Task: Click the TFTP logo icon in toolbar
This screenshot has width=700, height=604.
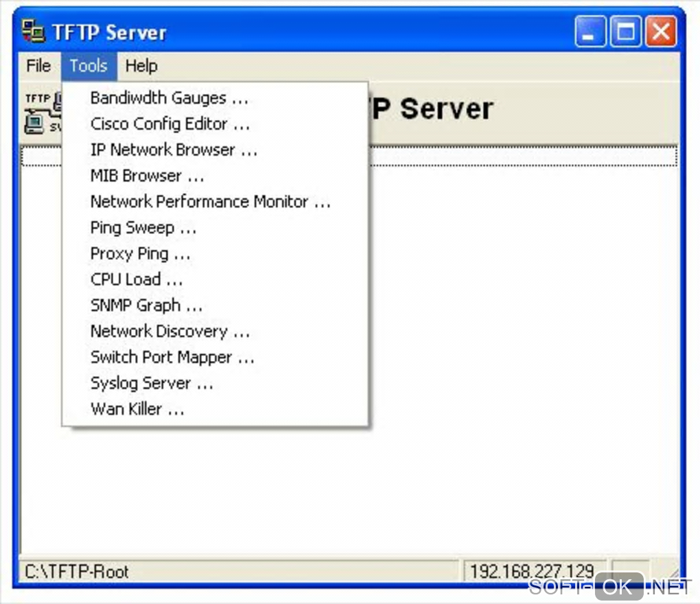Action: (41, 113)
